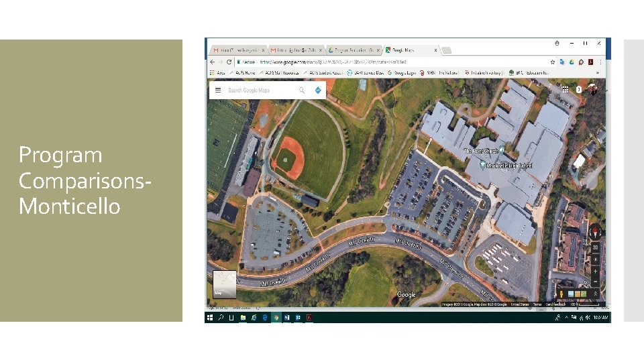644x362 pixels.
Task: Click the Chrome icon on the taskbar
Action: click(276, 317)
